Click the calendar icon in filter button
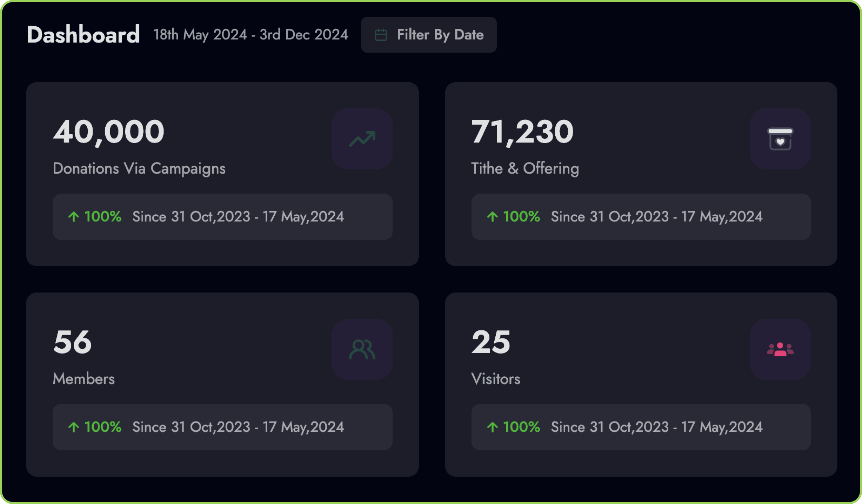Image resolution: width=862 pixels, height=504 pixels. (381, 35)
